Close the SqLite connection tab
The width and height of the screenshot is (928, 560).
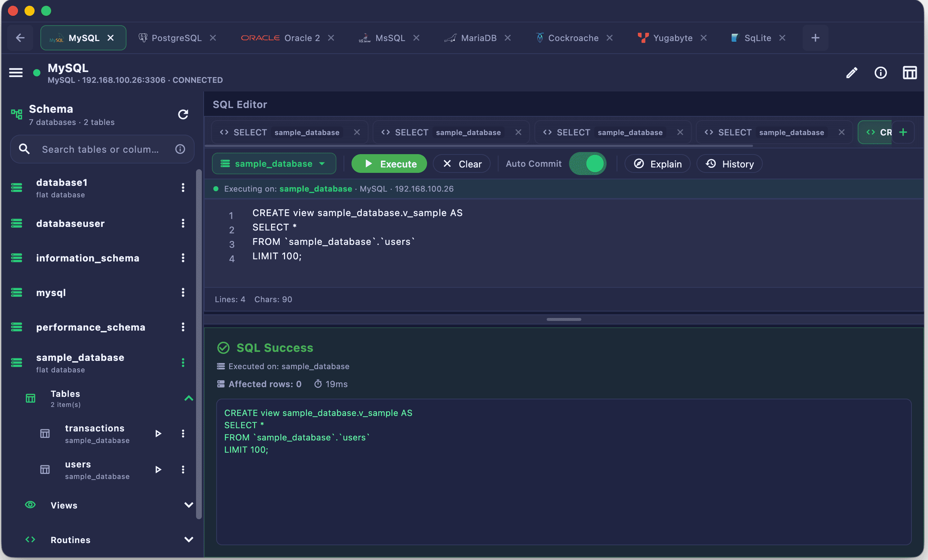point(782,38)
